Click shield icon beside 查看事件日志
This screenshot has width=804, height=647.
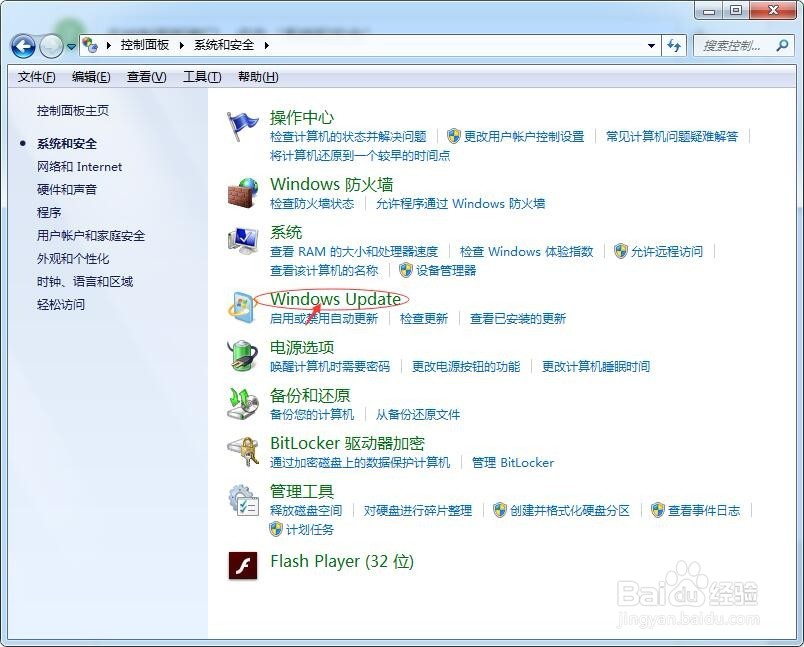point(657,510)
